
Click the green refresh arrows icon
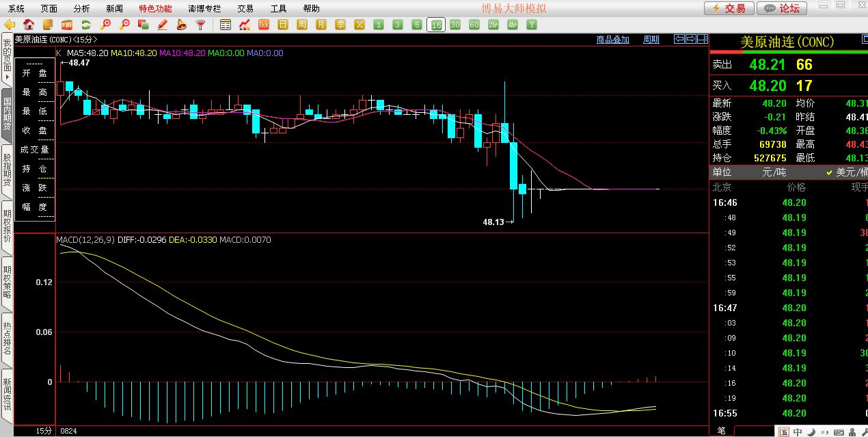tap(86, 25)
